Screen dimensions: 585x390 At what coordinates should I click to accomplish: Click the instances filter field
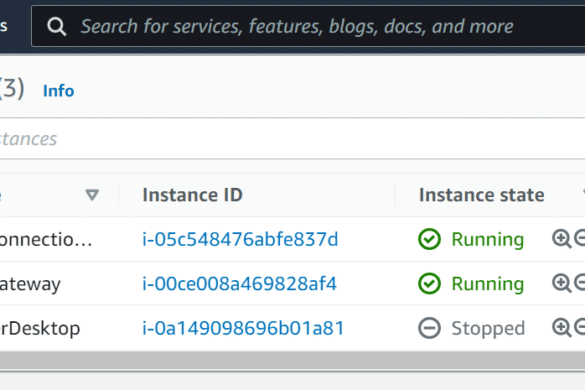point(292,139)
